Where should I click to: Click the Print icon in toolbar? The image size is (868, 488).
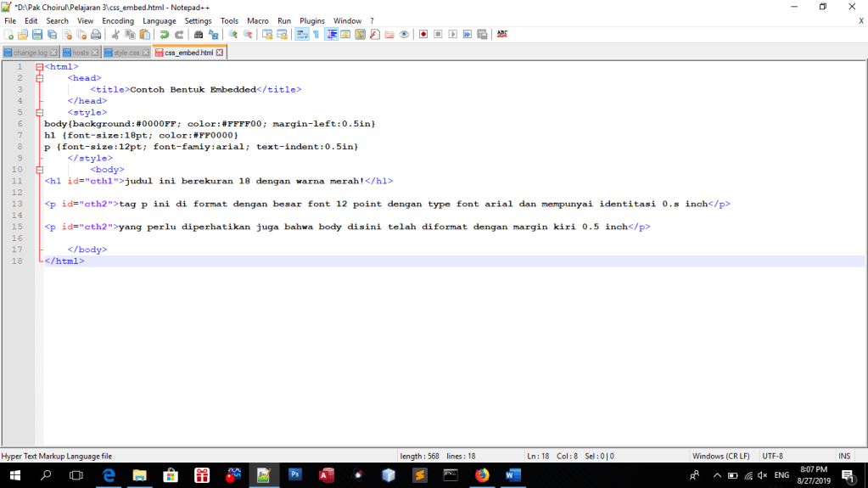tap(96, 35)
